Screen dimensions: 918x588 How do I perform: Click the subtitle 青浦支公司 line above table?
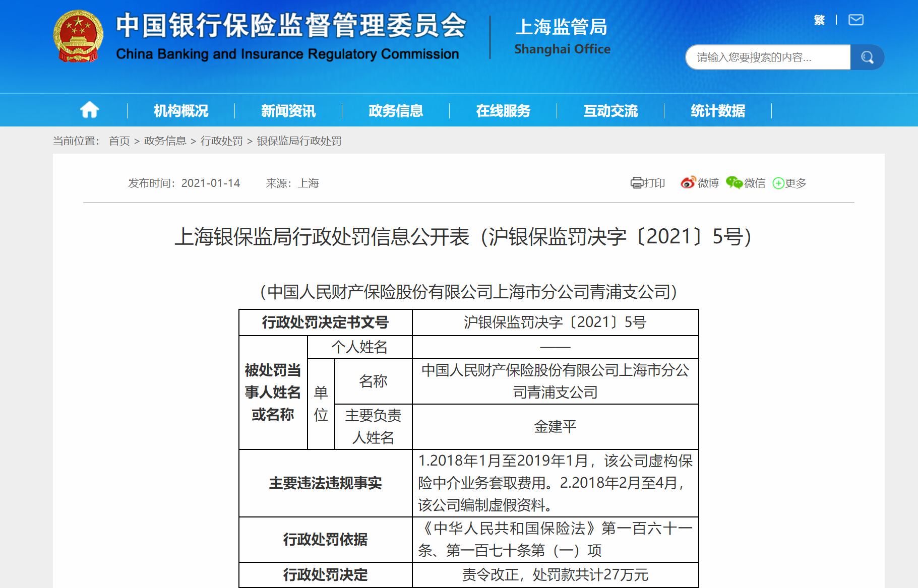pos(468,292)
